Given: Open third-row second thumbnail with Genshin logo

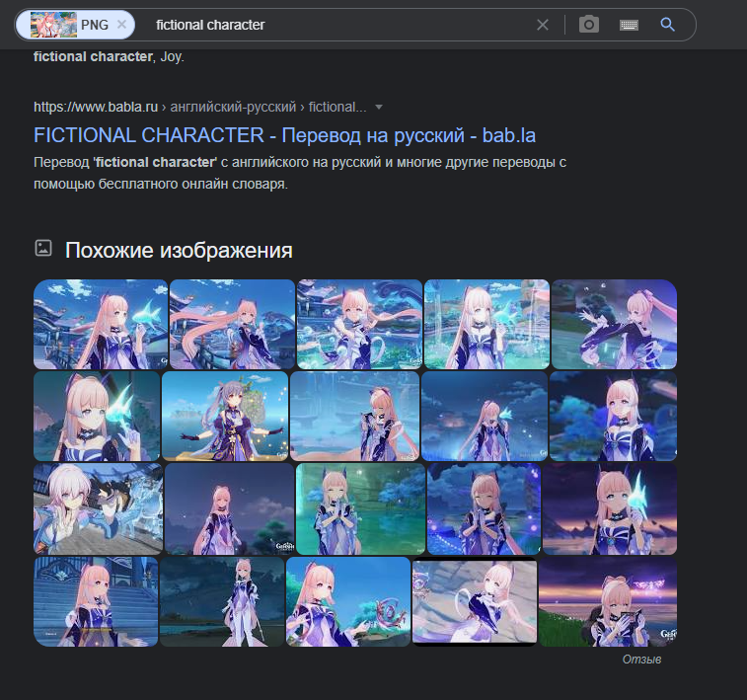Looking at the screenshot, I should click(x=230, y=508).
